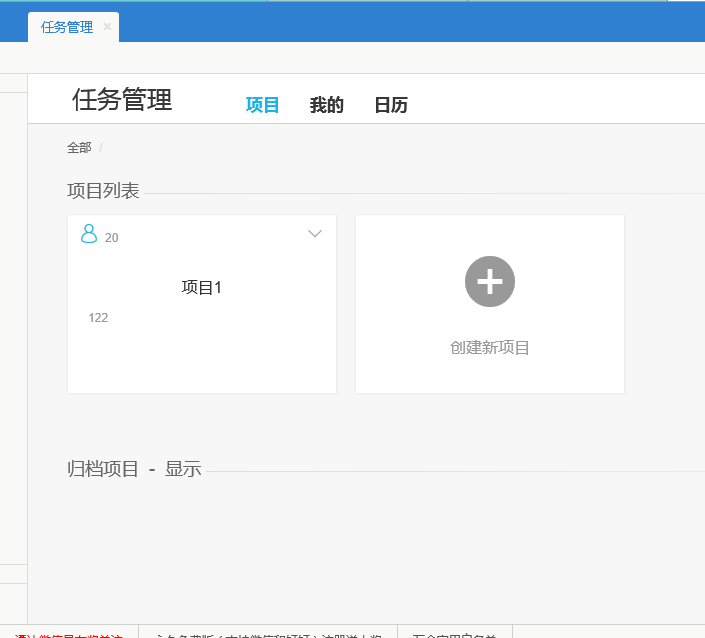The width and height of the screenshot is (705, 638).
Task: Click the plus icon to create a project
Action: 490,282
